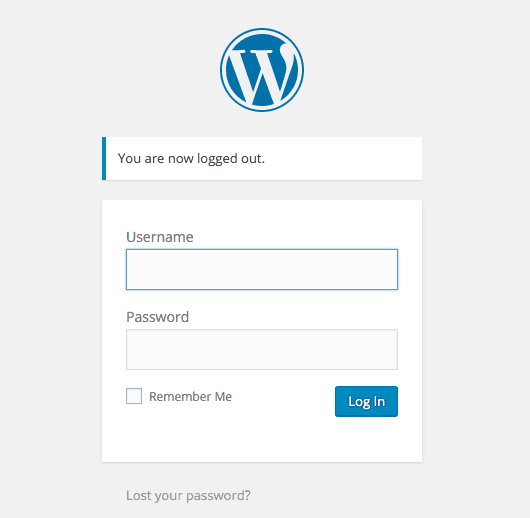The width and height of the screenshot is (530, 518).
Task: Focus the Password input field
Action: click(262, 349)
